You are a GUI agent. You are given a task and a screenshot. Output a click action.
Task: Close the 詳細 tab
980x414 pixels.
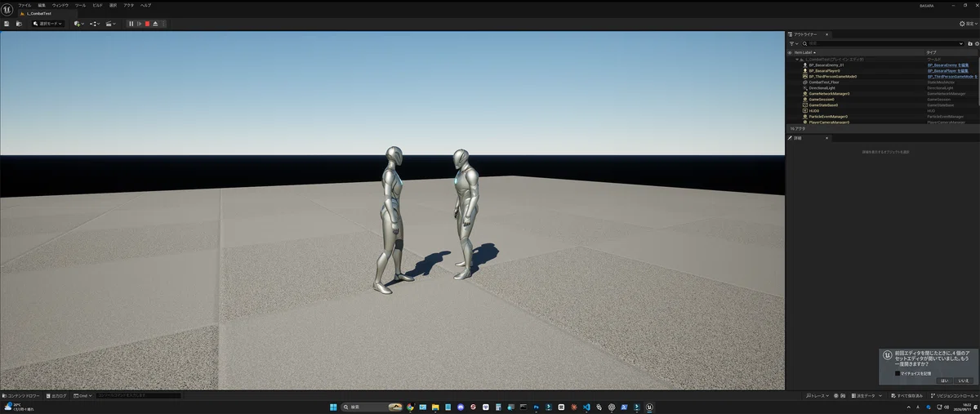(x=826, y=138)
